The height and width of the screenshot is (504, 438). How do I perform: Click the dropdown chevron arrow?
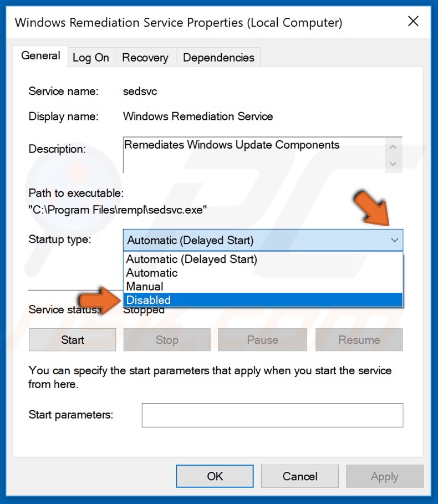tap(394, 240)
